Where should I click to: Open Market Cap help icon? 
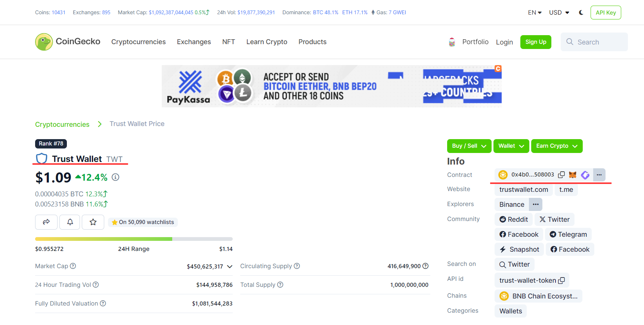click(x=73, y=266)
